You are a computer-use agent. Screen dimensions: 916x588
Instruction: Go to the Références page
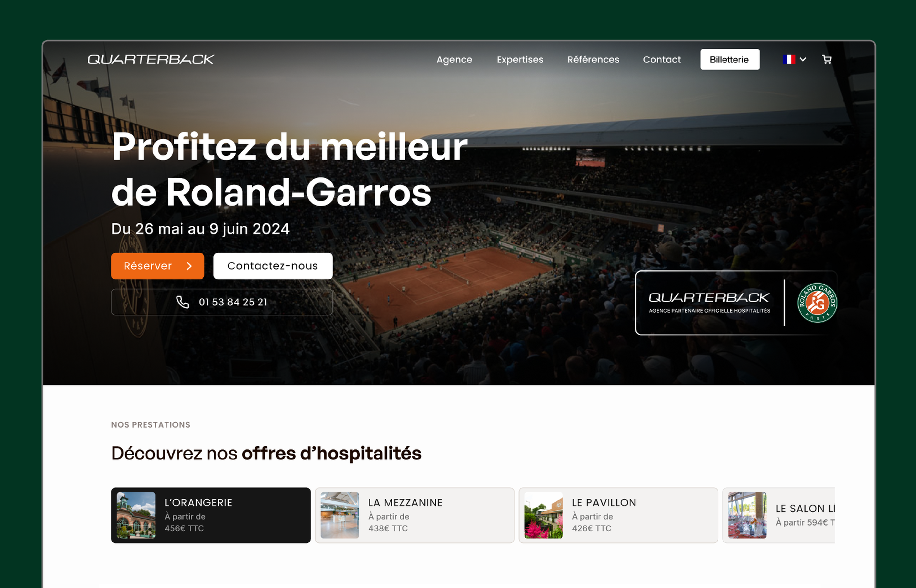coord(593,60)
